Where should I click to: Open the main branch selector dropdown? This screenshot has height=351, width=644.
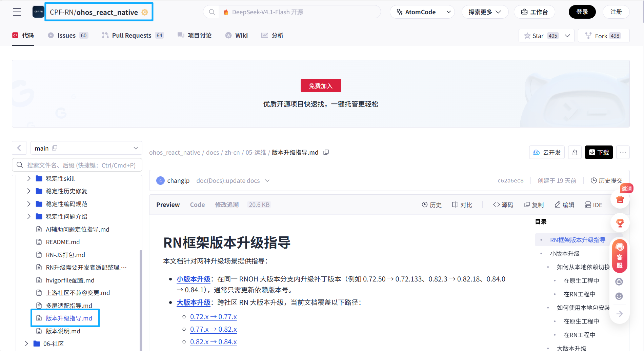(86, 148)
